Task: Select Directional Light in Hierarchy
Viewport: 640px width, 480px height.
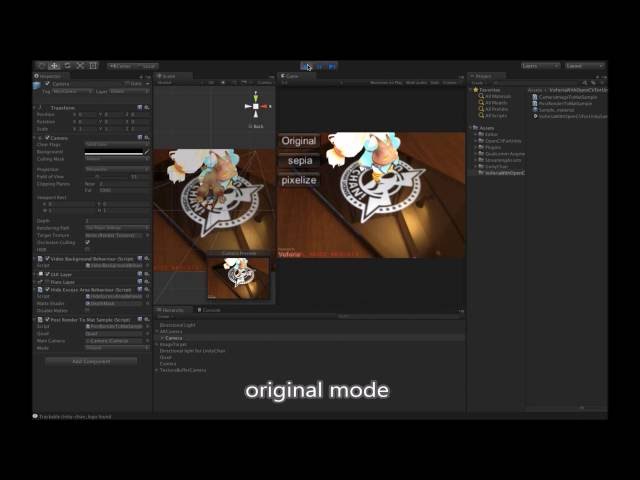Action: [x=177, y=325]
